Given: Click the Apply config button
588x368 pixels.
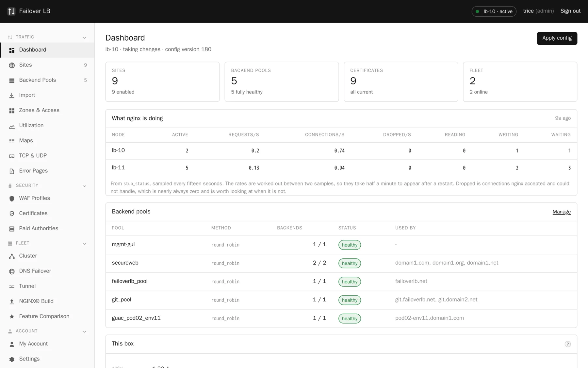Looking at the screenshot, I should [x=557, y=38].
